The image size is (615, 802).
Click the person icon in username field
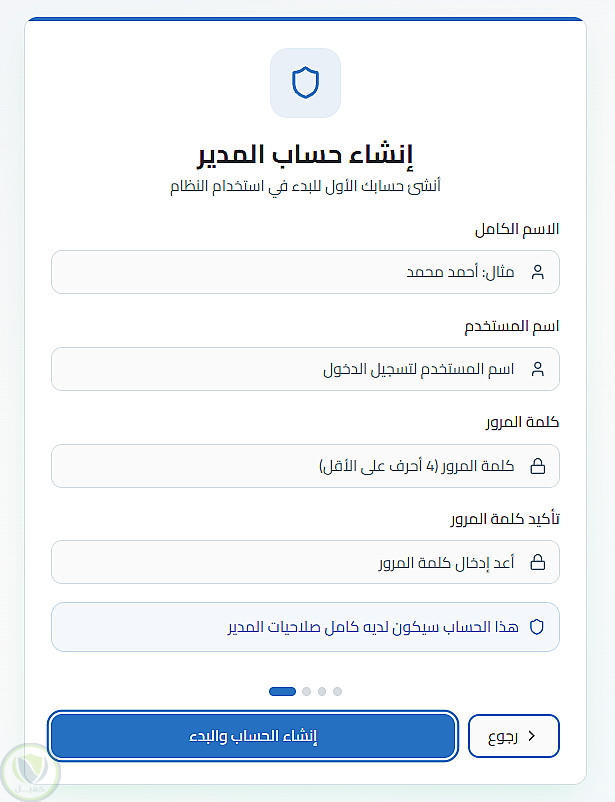[x=537, y=369]
